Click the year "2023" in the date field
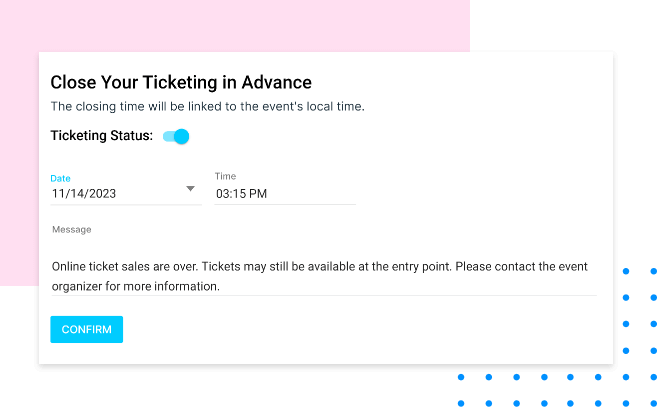Screen dimensions: 657x407 pyautogui.click(x=101, y=194)
